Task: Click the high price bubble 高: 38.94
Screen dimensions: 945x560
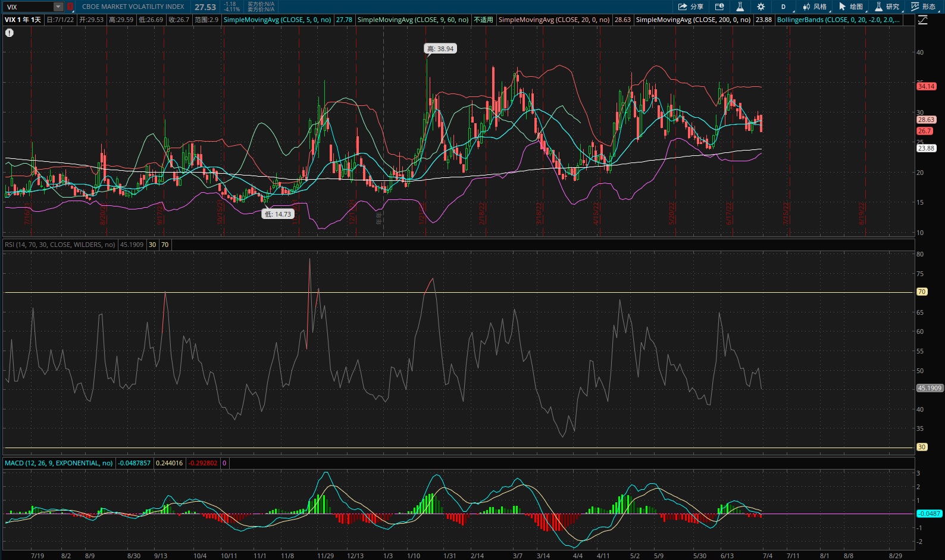Action: [x=440, y=49]
